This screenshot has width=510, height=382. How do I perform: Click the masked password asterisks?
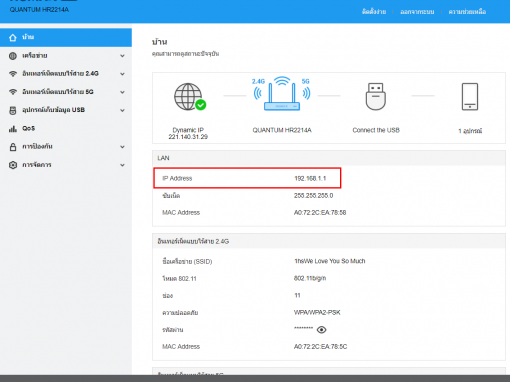pos(303,329)
